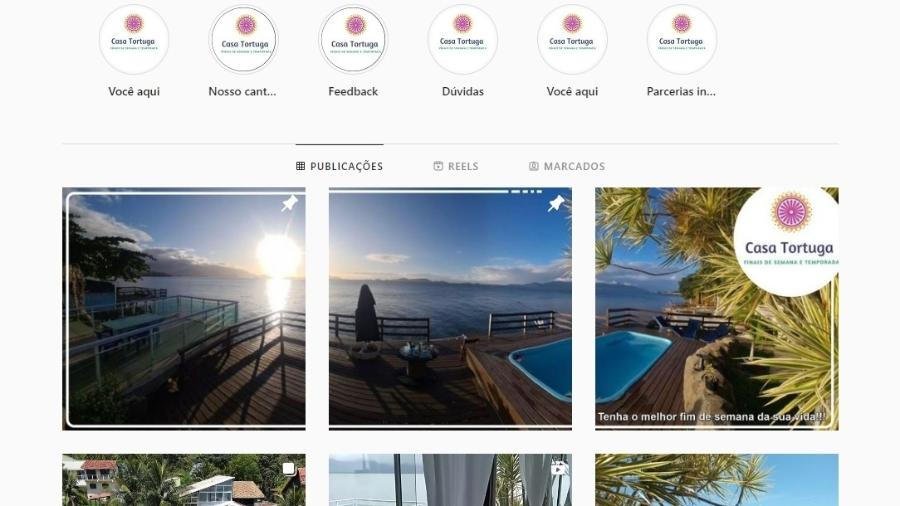Switch to the REELS tab
Screen dimensions: 900x506
tap(456, 166)
